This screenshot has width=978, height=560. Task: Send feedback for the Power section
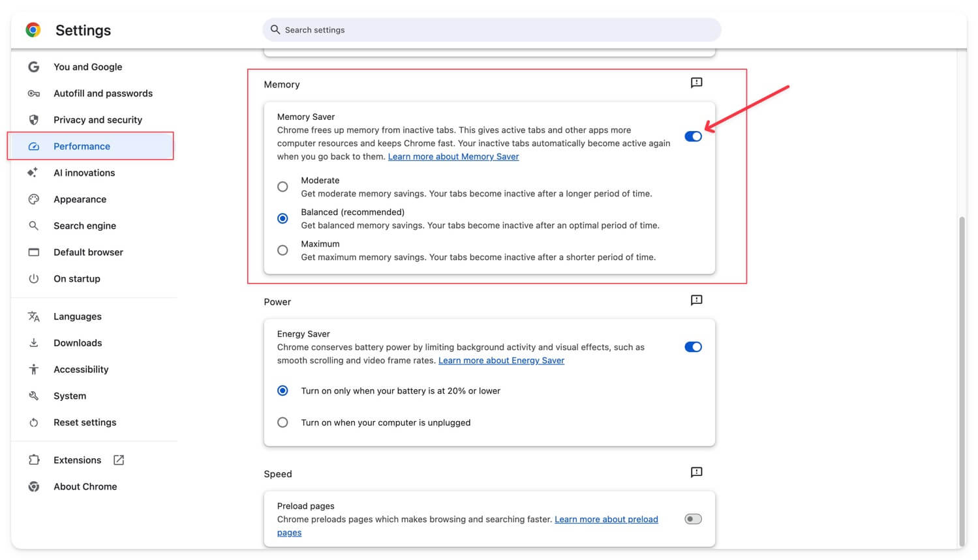click(697, 301)
